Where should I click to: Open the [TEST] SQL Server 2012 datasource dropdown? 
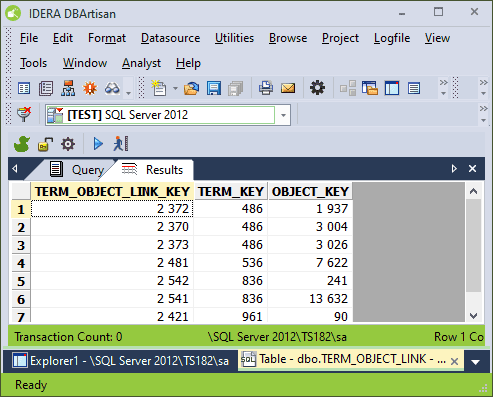[283, 115]
